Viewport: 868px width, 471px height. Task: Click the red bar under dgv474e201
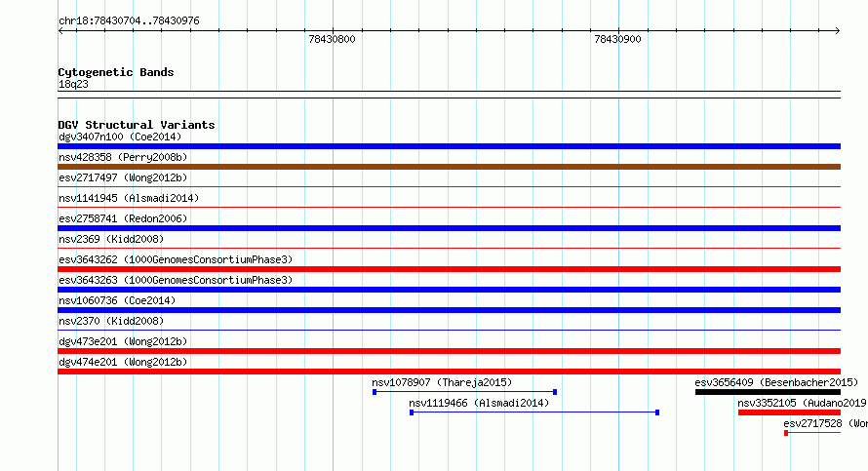tap(449, 372)
